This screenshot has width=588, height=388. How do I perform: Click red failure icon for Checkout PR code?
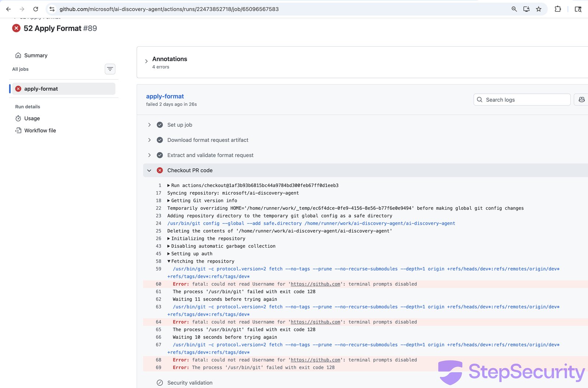tap(160, 170)
